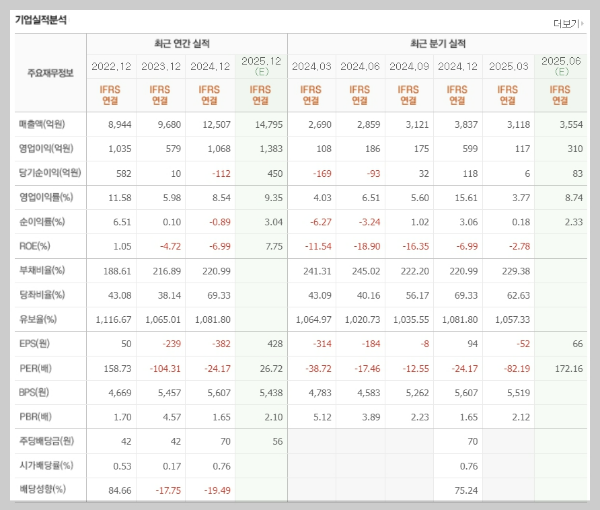
Task: Click the 8,944 revenue value
Action: click(120, 125)
